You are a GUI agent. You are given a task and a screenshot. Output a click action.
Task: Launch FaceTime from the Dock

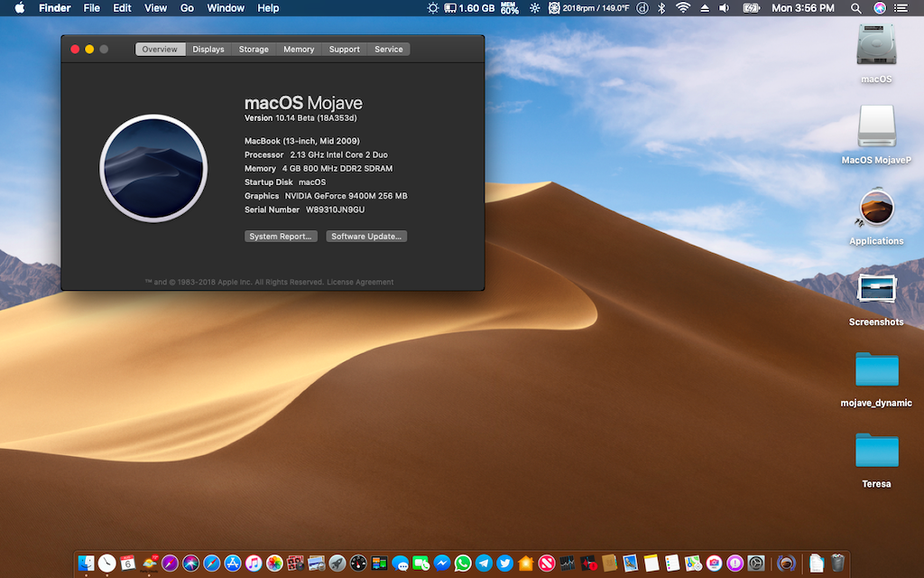pyautogui.click(x=420, y=564)
